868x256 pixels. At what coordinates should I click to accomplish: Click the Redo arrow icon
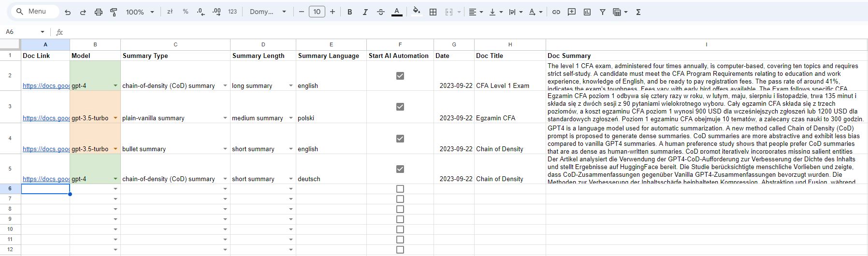83,12
